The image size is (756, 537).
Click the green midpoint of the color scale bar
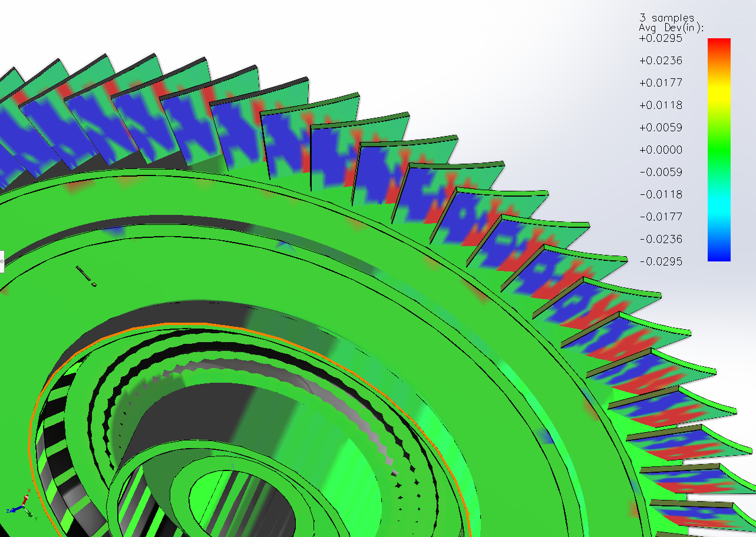click(x=719, y=150)
